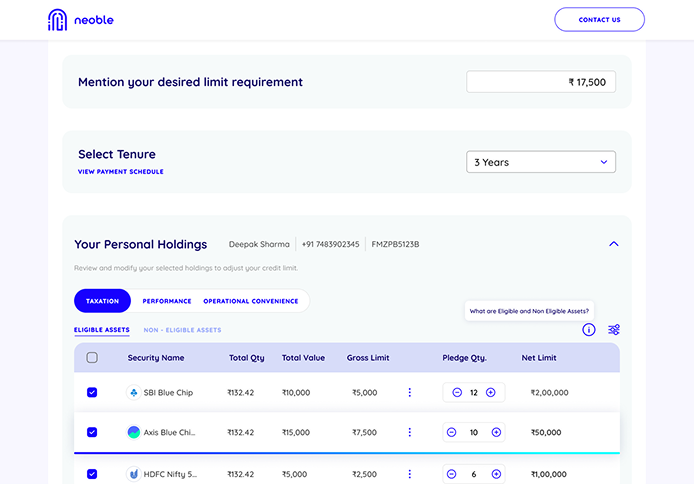The height and width of the screenshot is (484, 694).
Task: Uncheck the SBI Blue Chip checkbox
Action: pos(92,392)
